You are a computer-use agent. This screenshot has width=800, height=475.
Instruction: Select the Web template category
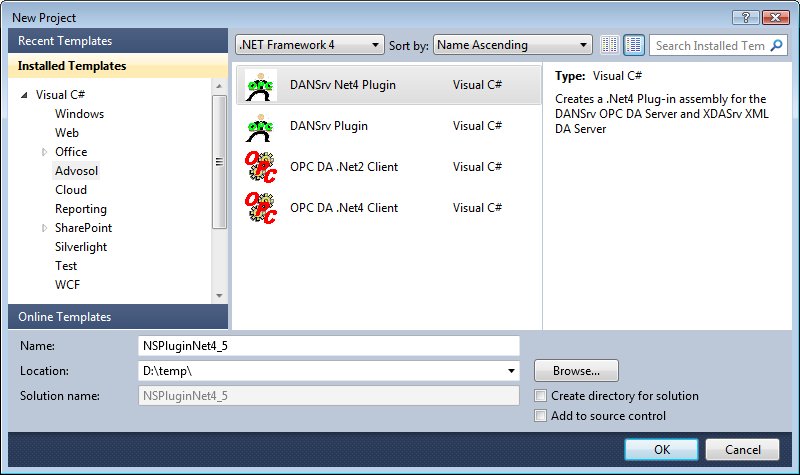coord(67,133)
